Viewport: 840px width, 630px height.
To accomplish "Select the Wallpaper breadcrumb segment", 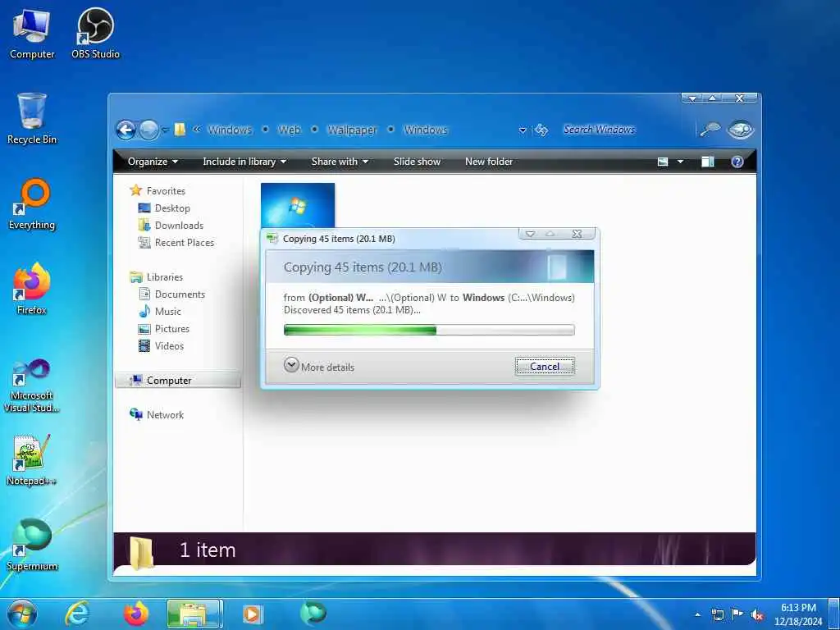I will pyautogui.click(x=352, y=130).
